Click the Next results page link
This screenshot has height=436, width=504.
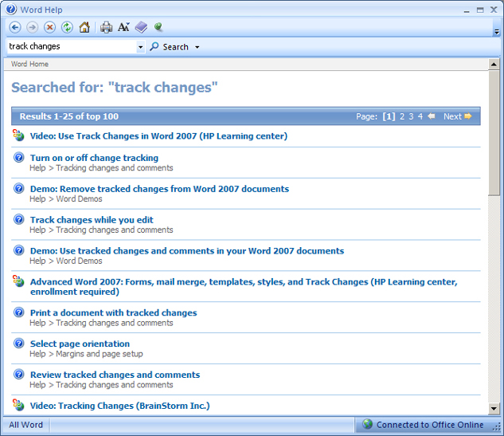pyautogui.click(x=457, y=116)
